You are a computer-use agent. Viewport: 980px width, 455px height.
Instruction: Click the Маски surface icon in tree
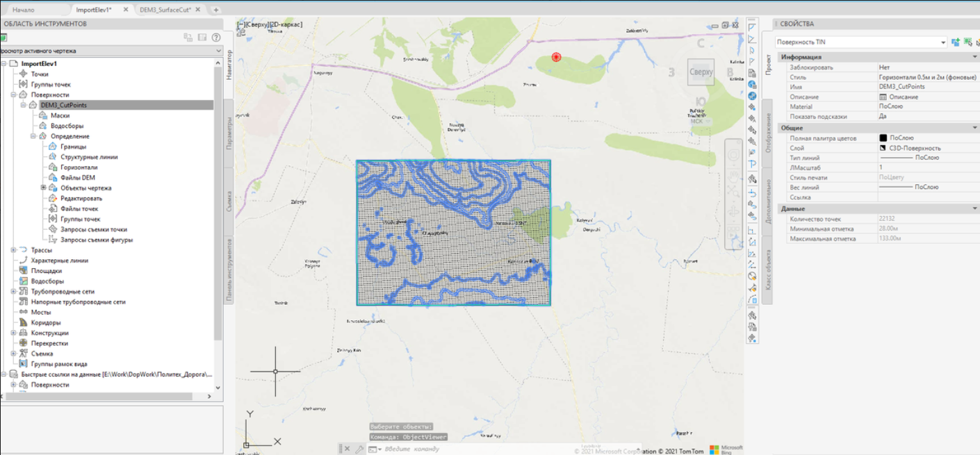(43, 115)
